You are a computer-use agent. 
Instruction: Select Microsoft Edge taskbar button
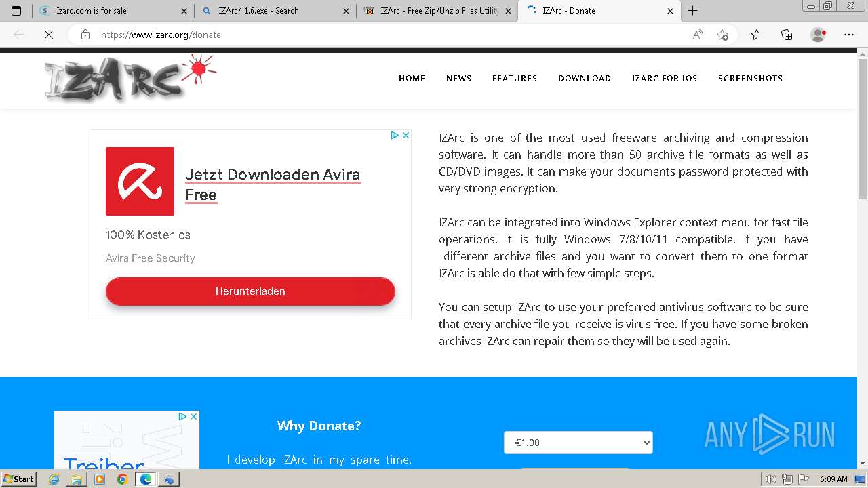(x=145, y=479)
